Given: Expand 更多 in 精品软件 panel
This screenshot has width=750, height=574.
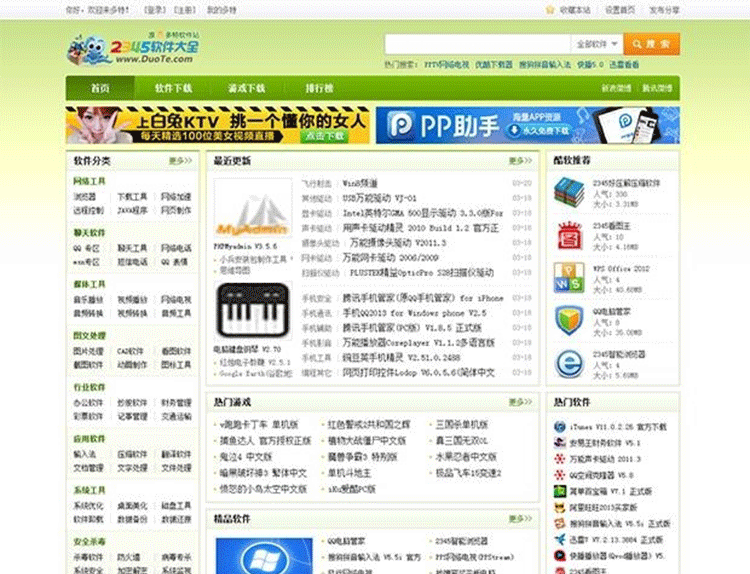Looking at the screenshot, I should (520, 519).
